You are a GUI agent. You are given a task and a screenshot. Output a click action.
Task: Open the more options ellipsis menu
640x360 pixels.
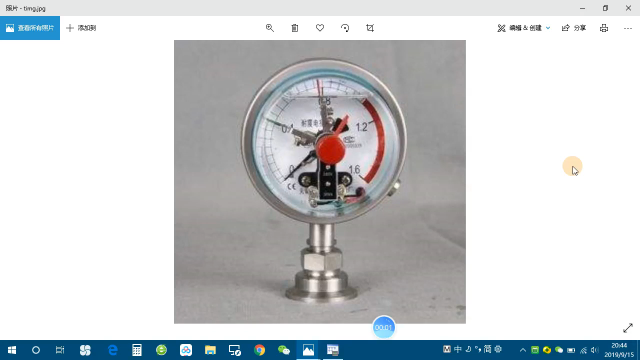tap(628, 28)
